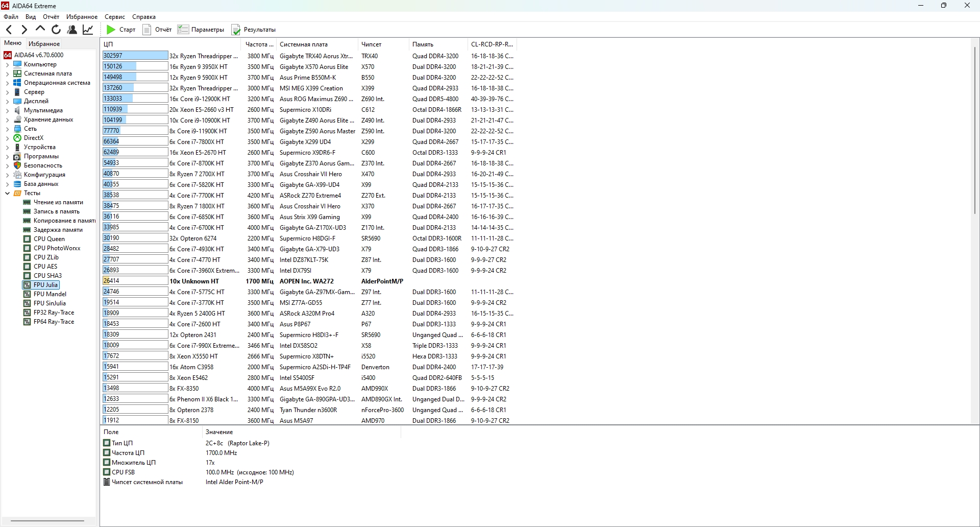Open the graph chart icon in toolbar
This screenshot has height=527, width=980.
pyautogui.click(x=88, y=30)
